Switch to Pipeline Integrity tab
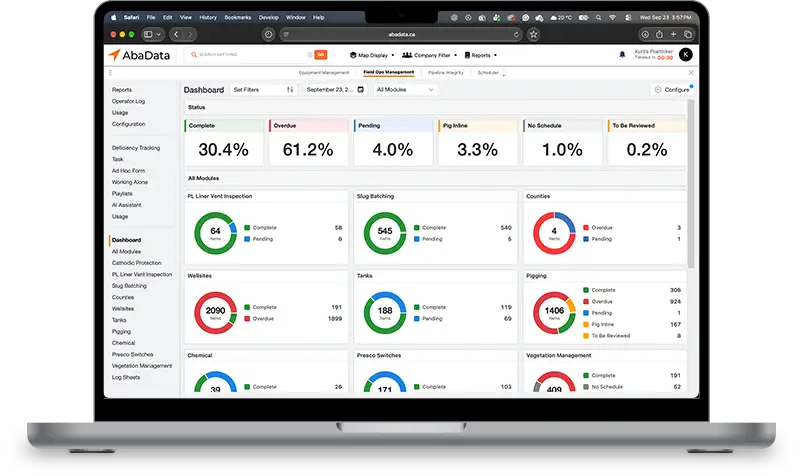Image resolution: width=800 pixels, height=476 pixels. click(446, 72)
